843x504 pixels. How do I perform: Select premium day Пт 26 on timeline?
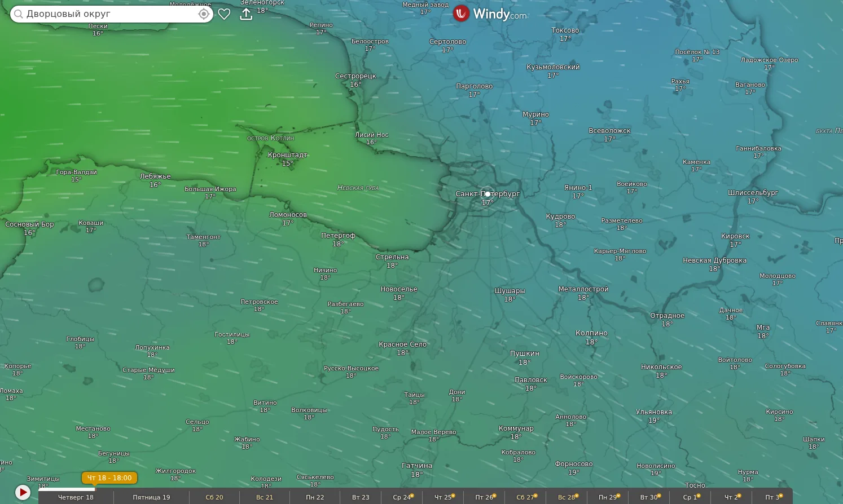(485, 497)
